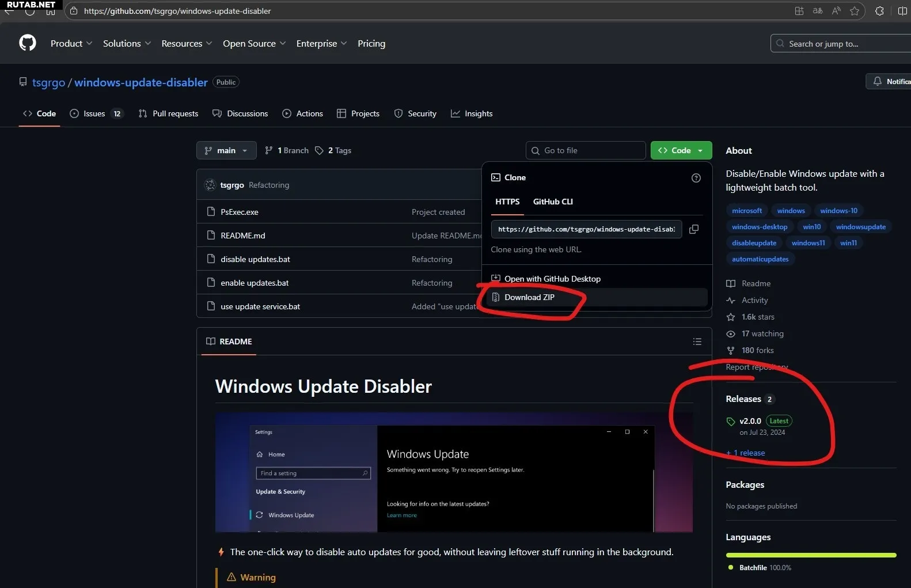This screenshot has width=911, height=588.
Task: Click the help icon in Clone panel
Action: (x=696, y=178)
